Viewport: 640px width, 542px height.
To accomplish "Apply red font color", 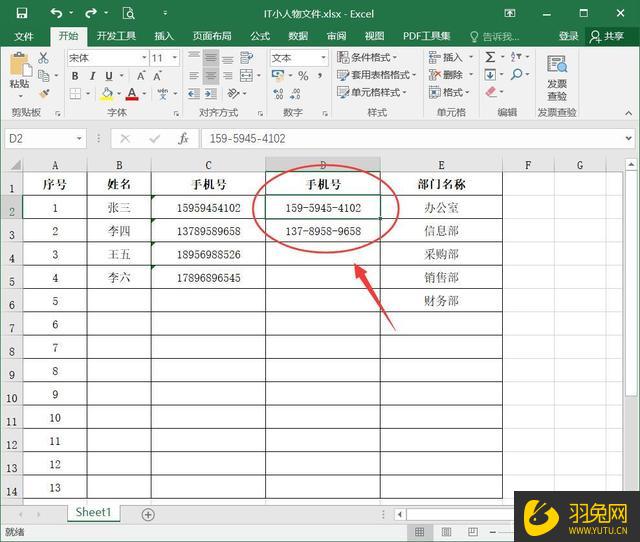I will point(132,94).
